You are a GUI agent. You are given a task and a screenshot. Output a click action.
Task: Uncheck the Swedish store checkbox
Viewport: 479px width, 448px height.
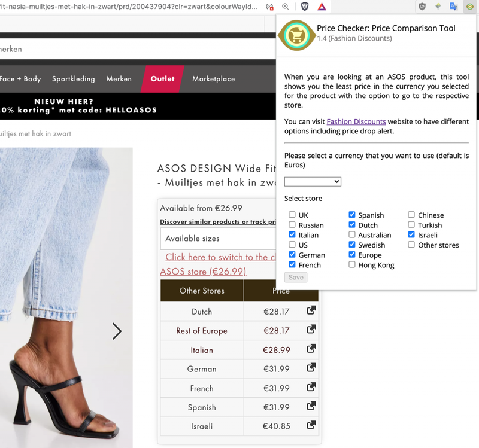coord(352,245)
